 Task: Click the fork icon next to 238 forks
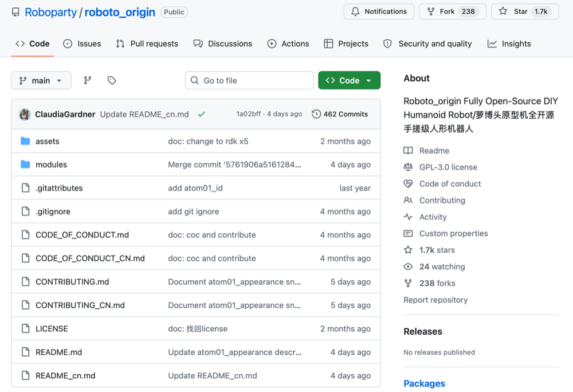click(408, 283)
